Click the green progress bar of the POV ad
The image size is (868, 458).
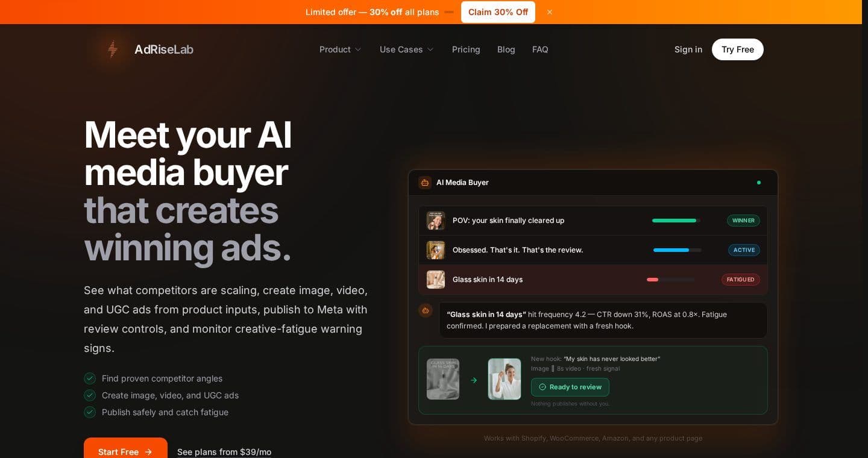click(x=676, y=221)
